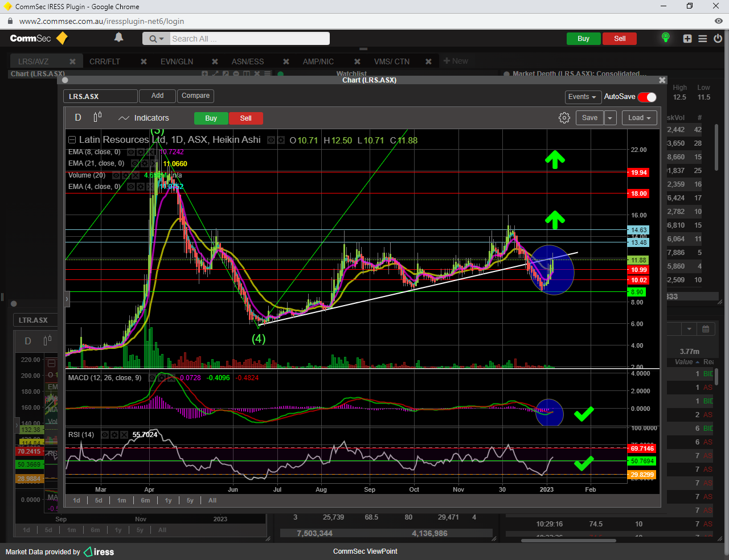Click the Add button next to LRS.ASX
This screenshot has width=729, height=560.
[x=158, y=96]
